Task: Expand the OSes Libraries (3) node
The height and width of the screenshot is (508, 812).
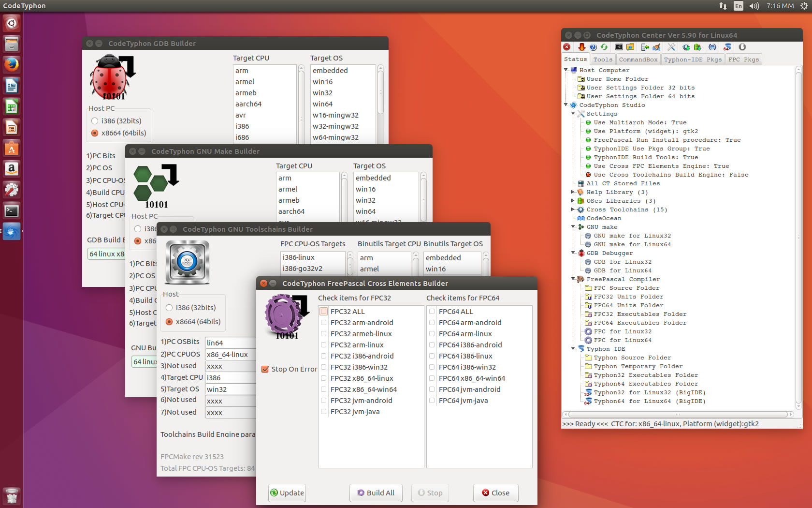Action: (x=573, y=201)
